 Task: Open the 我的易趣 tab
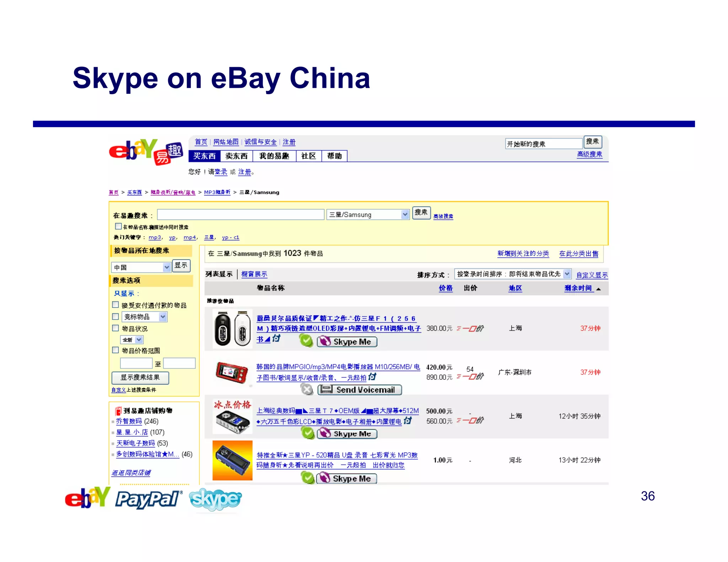pos(274,156)
